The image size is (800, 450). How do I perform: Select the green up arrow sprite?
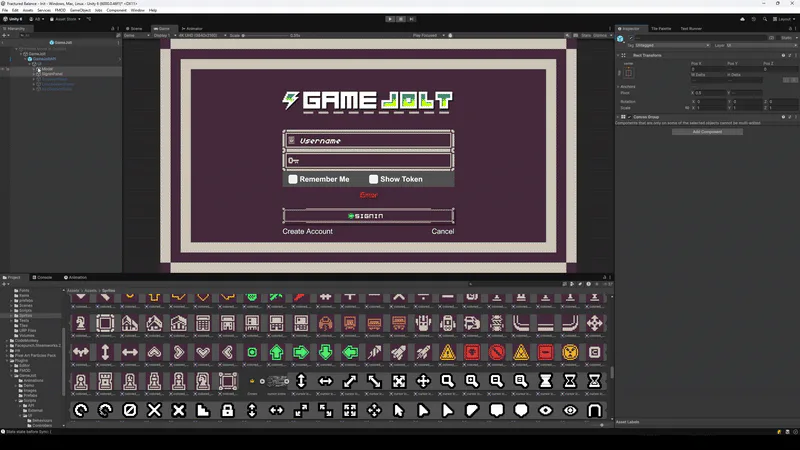(277, 352)
